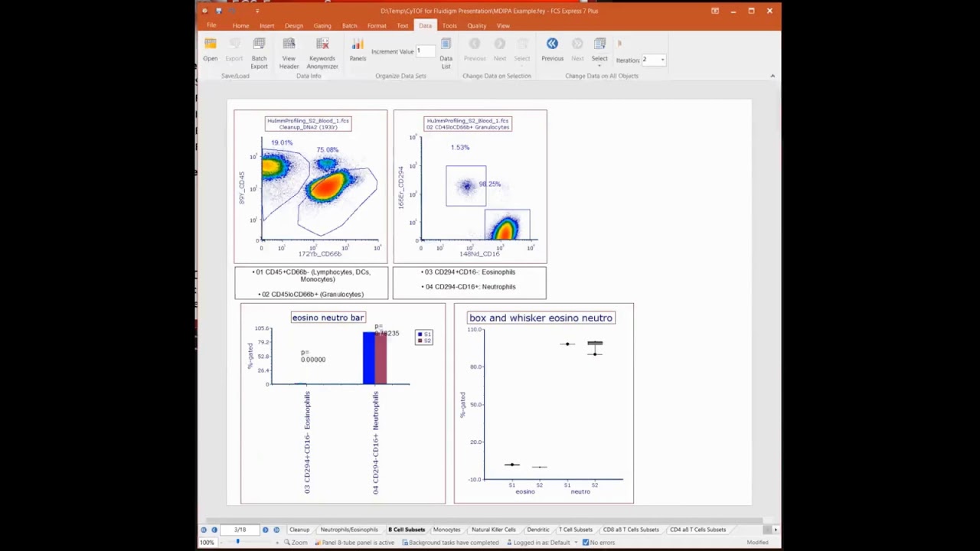
Task: Open the Dendritic page tab
Action: (x=538, y=530)
